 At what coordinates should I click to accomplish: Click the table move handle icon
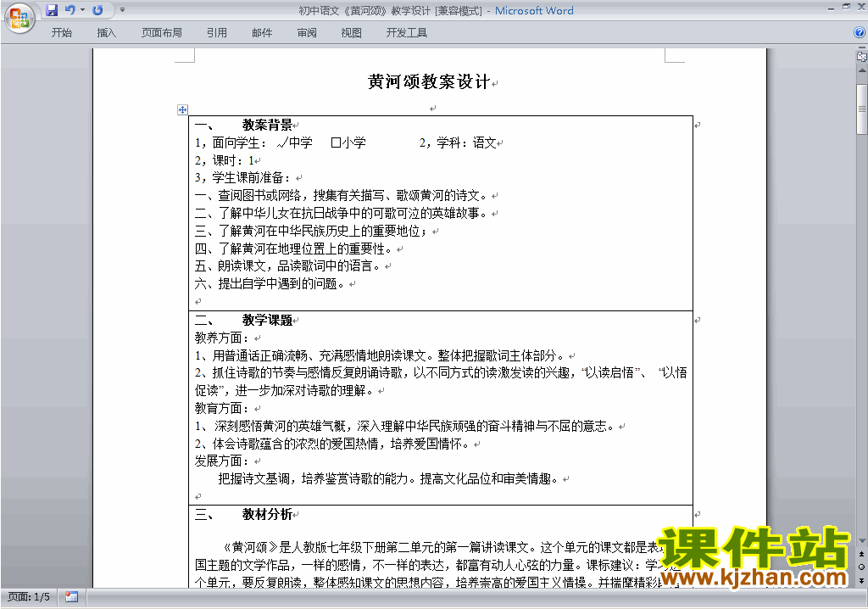182,109
